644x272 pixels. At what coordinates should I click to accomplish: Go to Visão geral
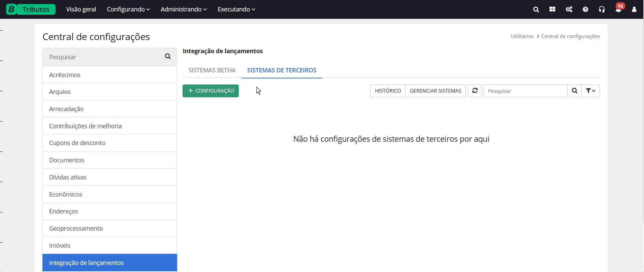pos(81,9)
